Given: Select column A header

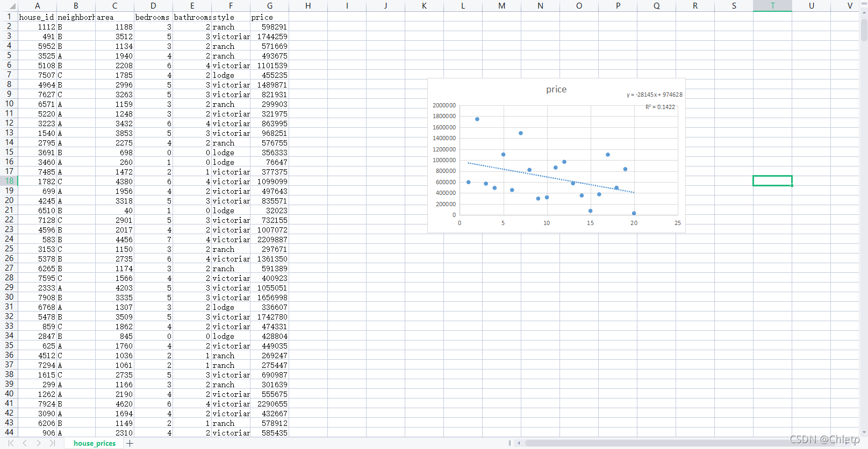Looking at the screenshot, I should tap(37, 6).
